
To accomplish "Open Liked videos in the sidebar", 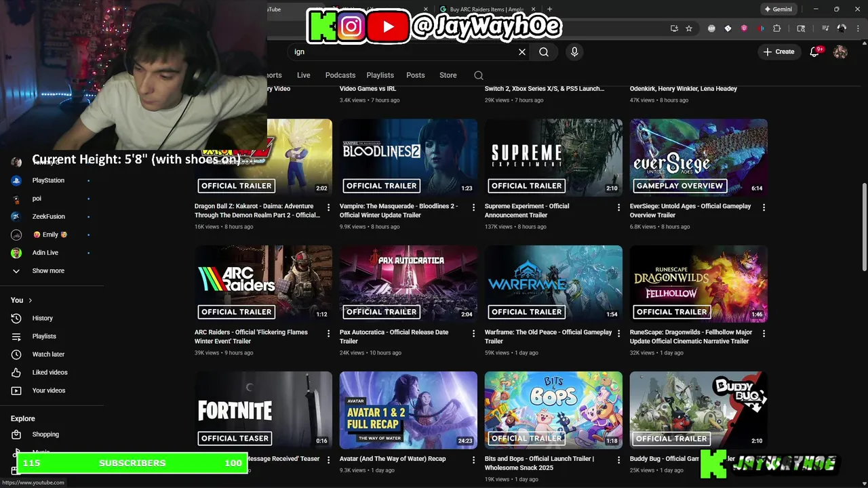I will point(50,372).
